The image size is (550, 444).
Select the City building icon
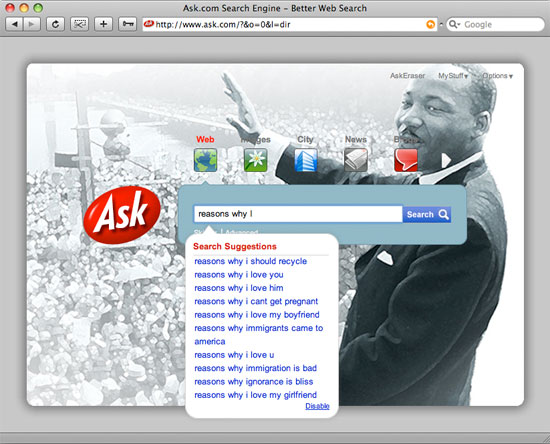pos(306,160)
